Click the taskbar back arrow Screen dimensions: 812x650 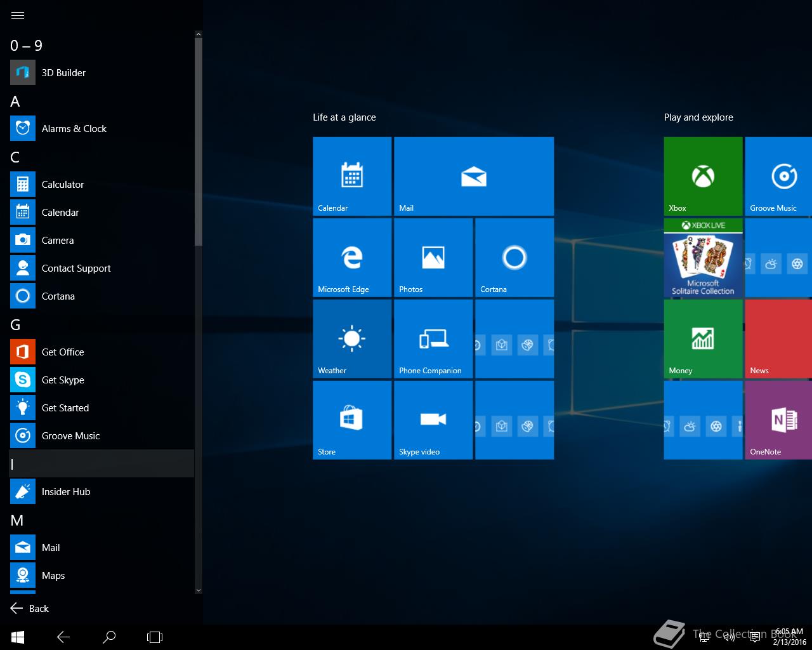tap(63, 637)
